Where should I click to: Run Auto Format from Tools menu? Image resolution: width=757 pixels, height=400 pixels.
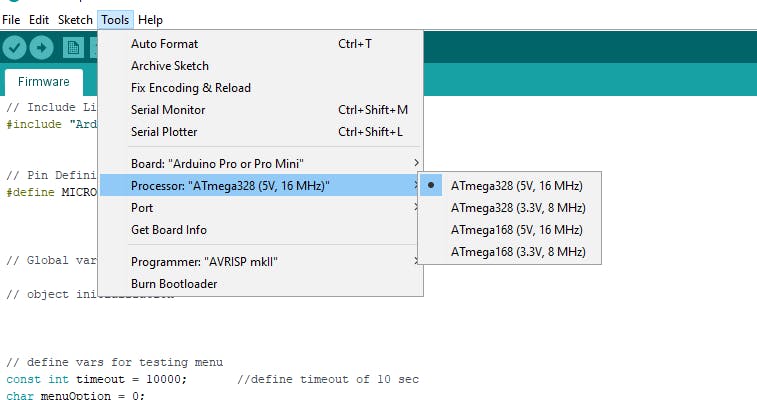pyautogui.click(x=164, y=44)
